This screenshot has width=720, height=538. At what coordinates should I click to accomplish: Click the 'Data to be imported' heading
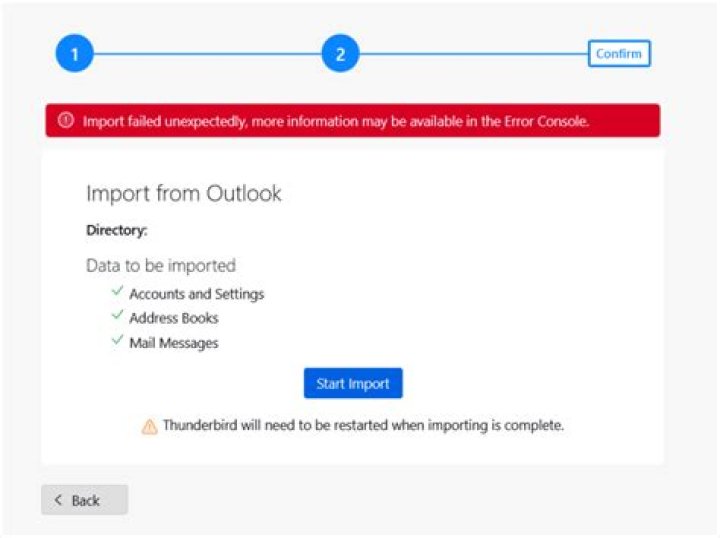(x=161, y=265)
